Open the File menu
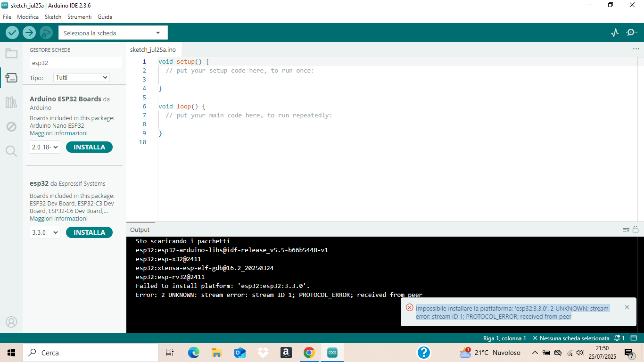 tap(7, 16)
